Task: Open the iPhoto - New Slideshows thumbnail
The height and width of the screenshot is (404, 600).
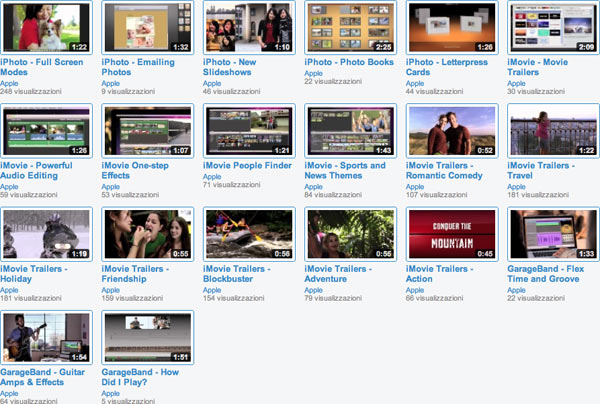Action: (249, 27)
